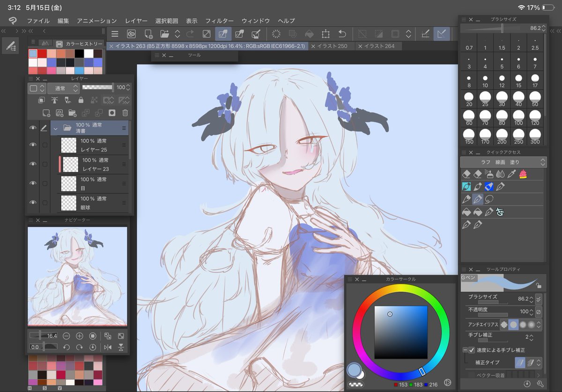Rotate canvas left in Navigator
This screenshot has width=562, height=392.
click(67, 347)
